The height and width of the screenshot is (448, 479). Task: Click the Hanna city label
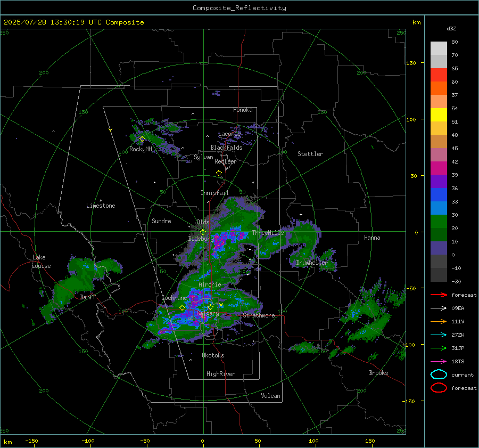(372, 238)
